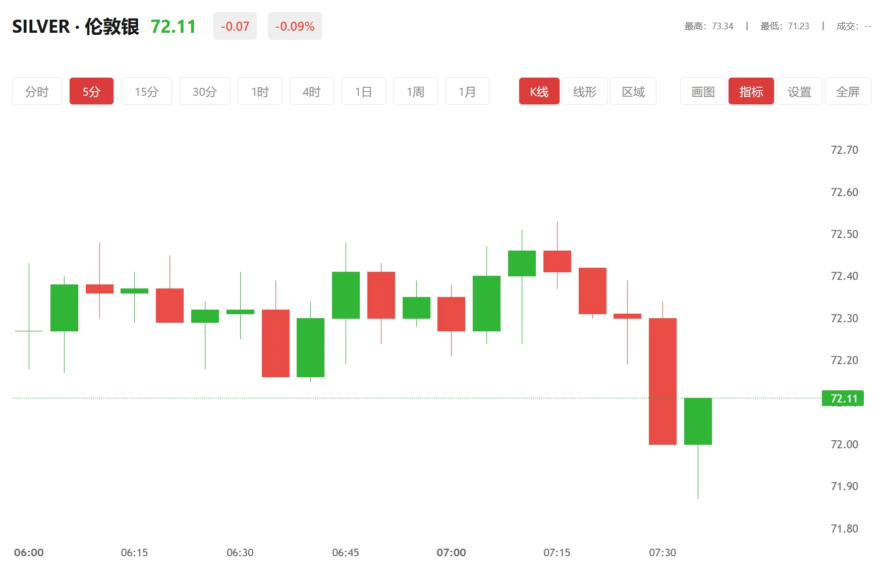The image size is (883, 588).
Task: Show the 1月 monthly chart
Action: click(467, 91)
